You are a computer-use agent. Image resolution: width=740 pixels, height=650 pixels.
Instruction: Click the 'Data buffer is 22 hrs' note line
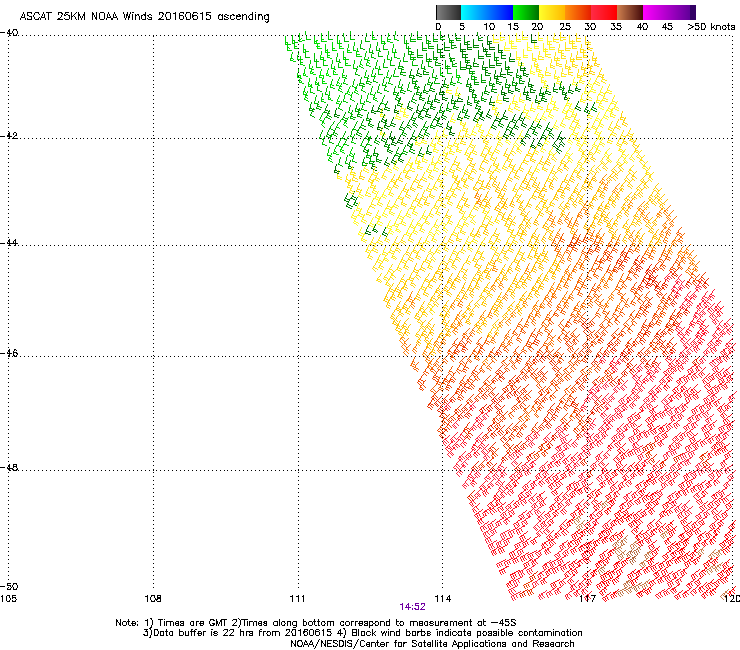coord(362,633)
